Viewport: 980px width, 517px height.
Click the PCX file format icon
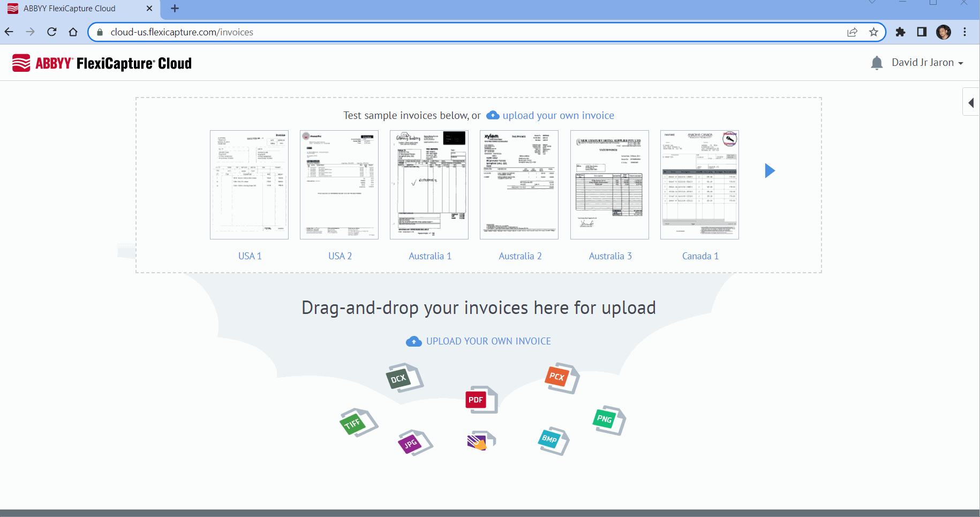click(x=562, y=378)
